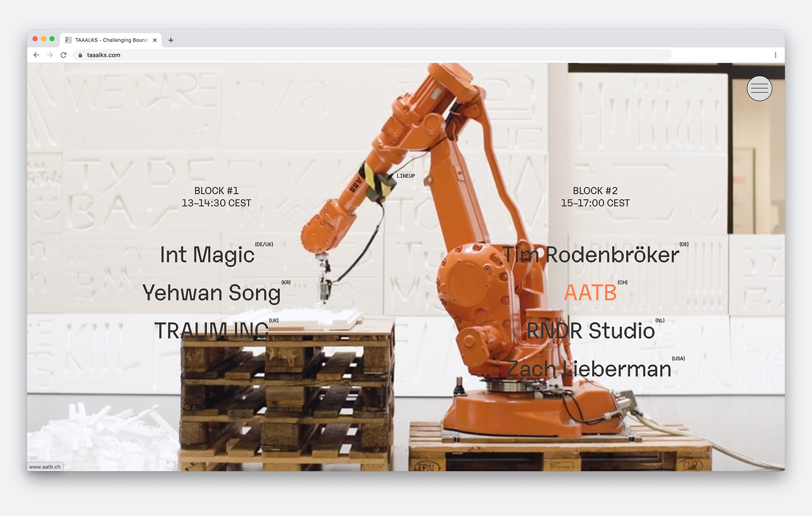
Task: Click the highlighted AATB link
Action: [x=590, y=293]
